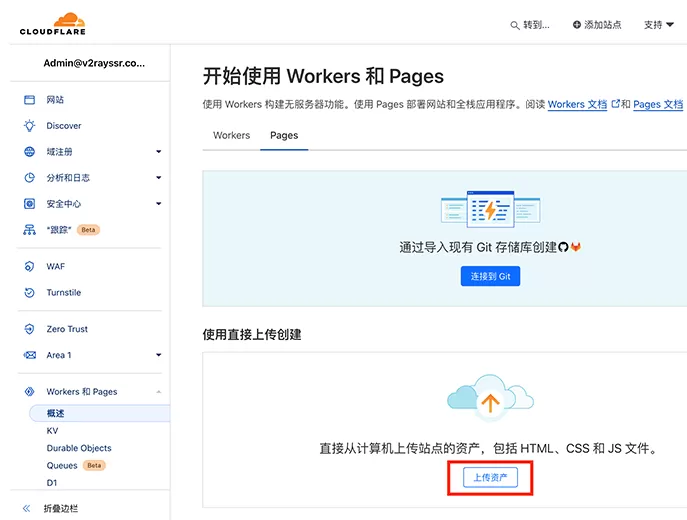
Task: Expand the 域注册 menu arrow
Action: pyautogui.click(x=159, y=152)
